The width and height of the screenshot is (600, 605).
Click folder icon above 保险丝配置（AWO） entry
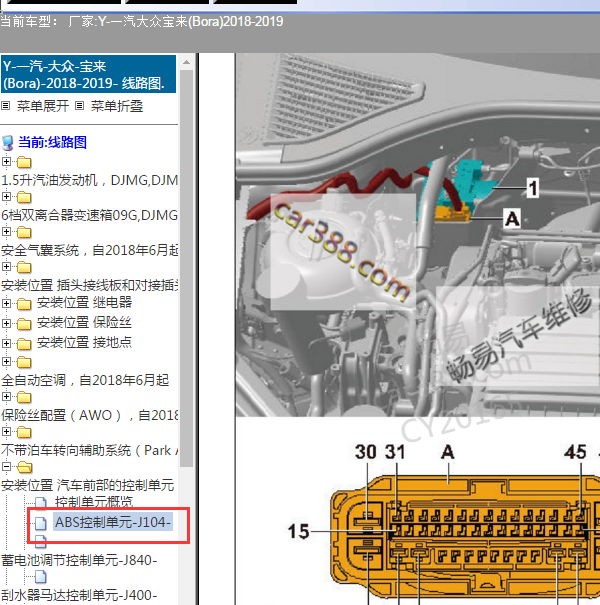click(24, 397)
